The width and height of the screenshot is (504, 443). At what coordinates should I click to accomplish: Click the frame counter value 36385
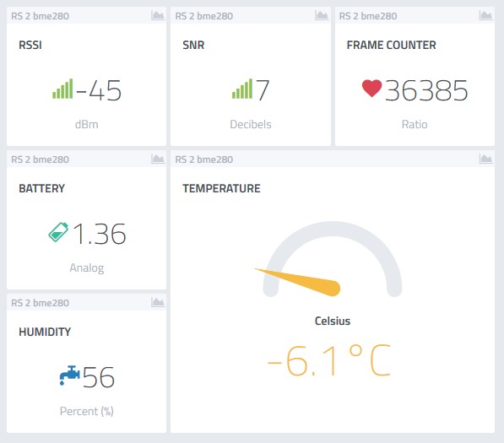pos(426,90)
